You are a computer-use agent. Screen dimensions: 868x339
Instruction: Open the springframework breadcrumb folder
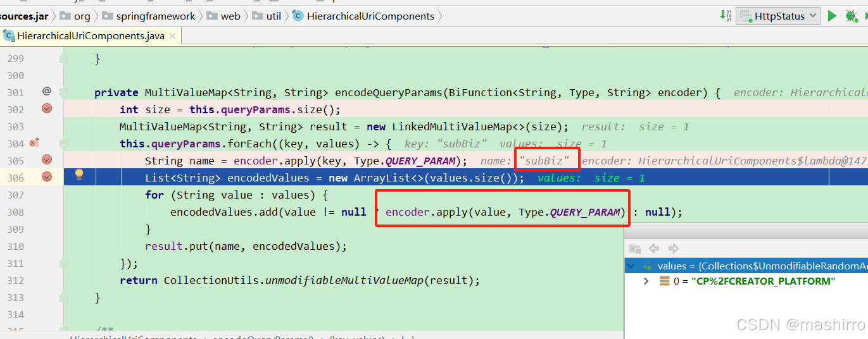click(x=148, y=16)
